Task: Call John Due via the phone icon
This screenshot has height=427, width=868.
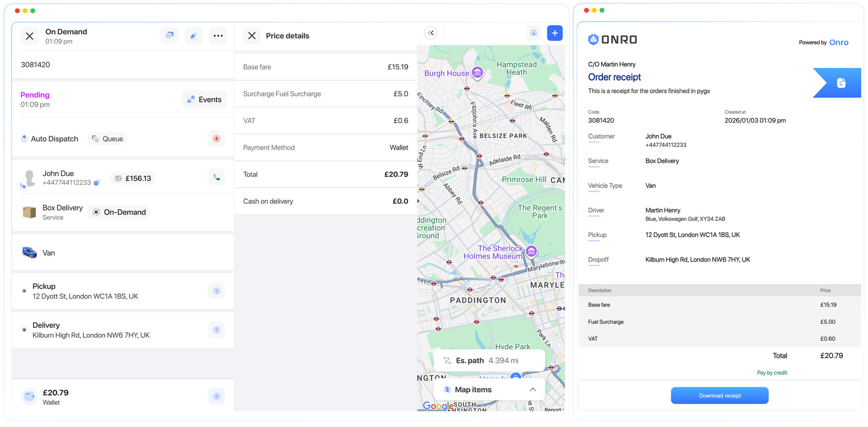Action: 216,177
